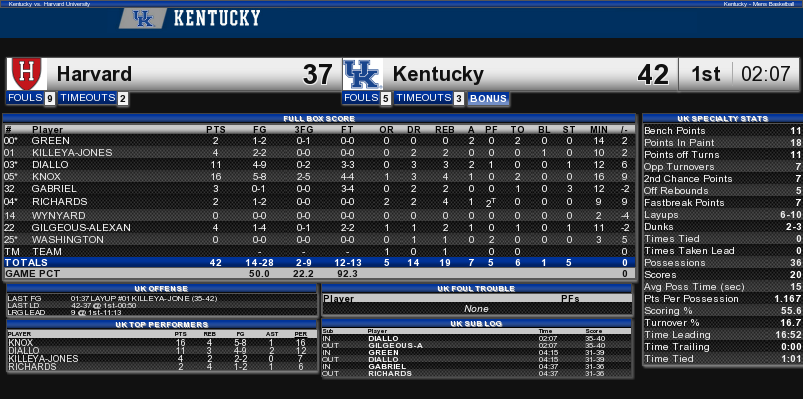Click the FULL BOX SCORE header

tap(319, 118)
